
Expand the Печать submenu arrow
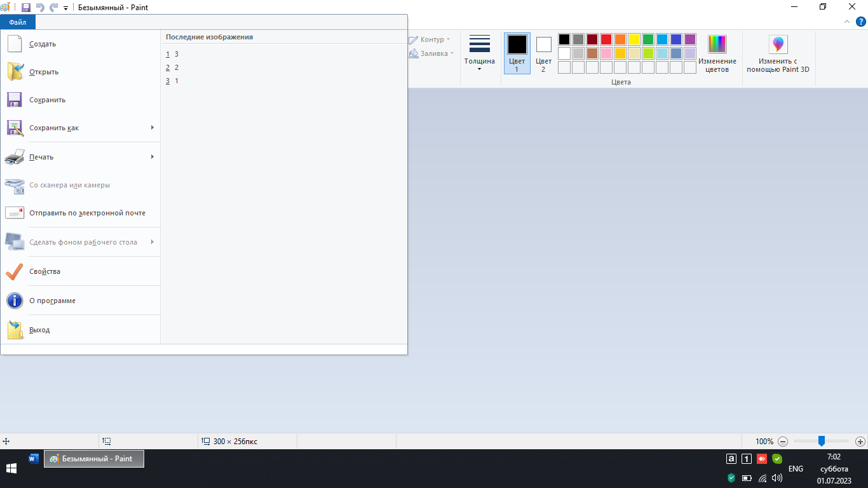(153, 157)
